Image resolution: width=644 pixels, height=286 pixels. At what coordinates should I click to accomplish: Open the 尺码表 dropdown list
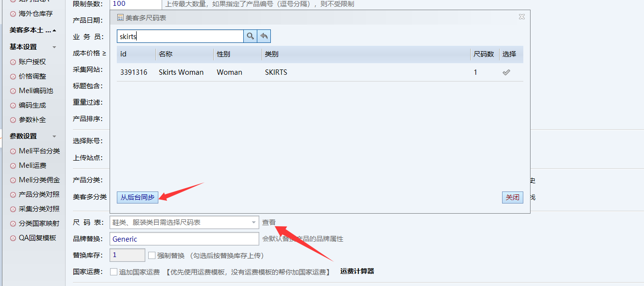coord(253,222)
